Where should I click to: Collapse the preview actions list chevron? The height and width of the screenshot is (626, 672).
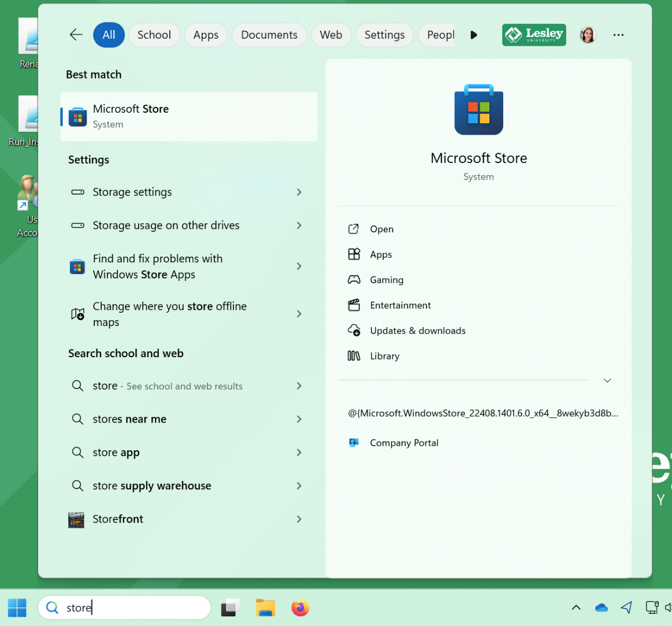[x=607, y=380]
